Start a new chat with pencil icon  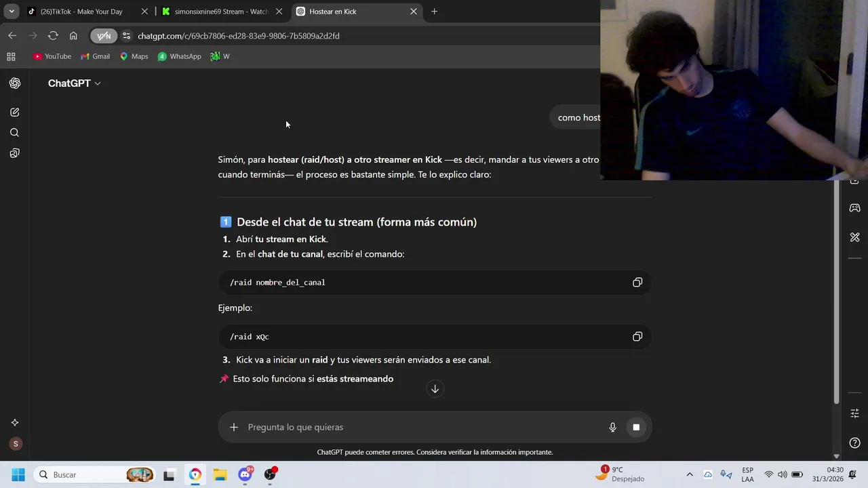[15, 112]
